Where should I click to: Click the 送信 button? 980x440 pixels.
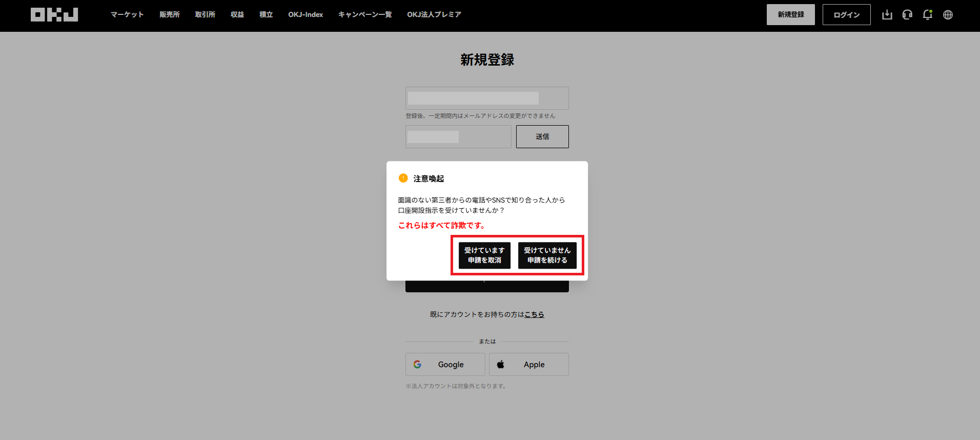542,136
